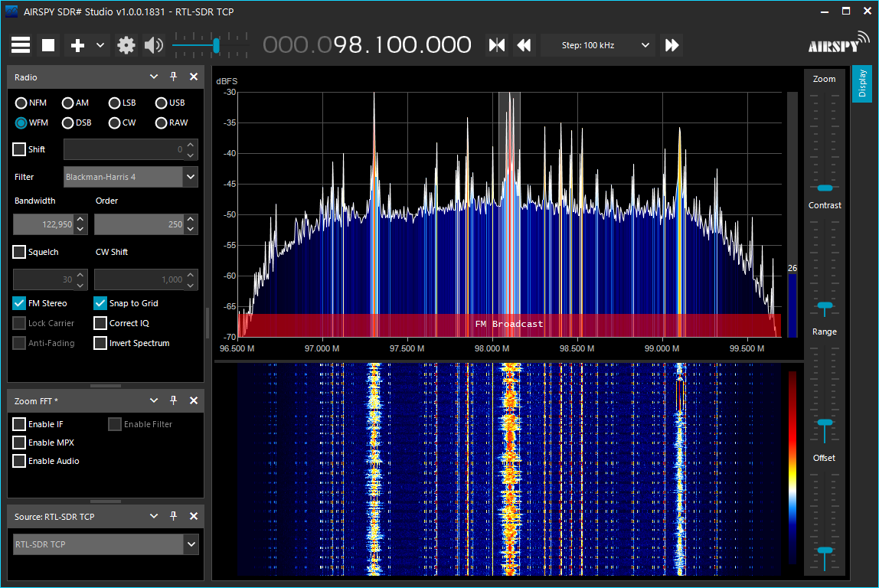Stop the SDR playback
The width and height of the screenshot is (879, 588).
pos(47,44)
